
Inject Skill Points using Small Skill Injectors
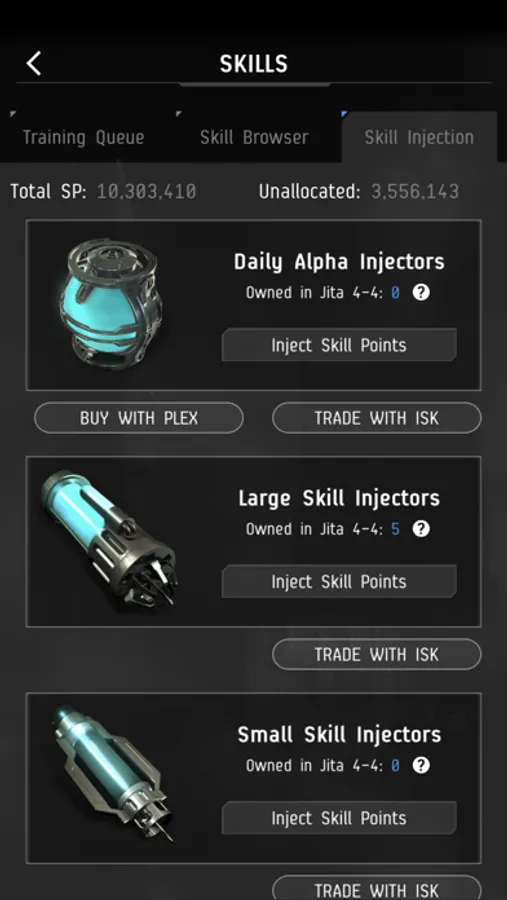(x=339, y=818)
